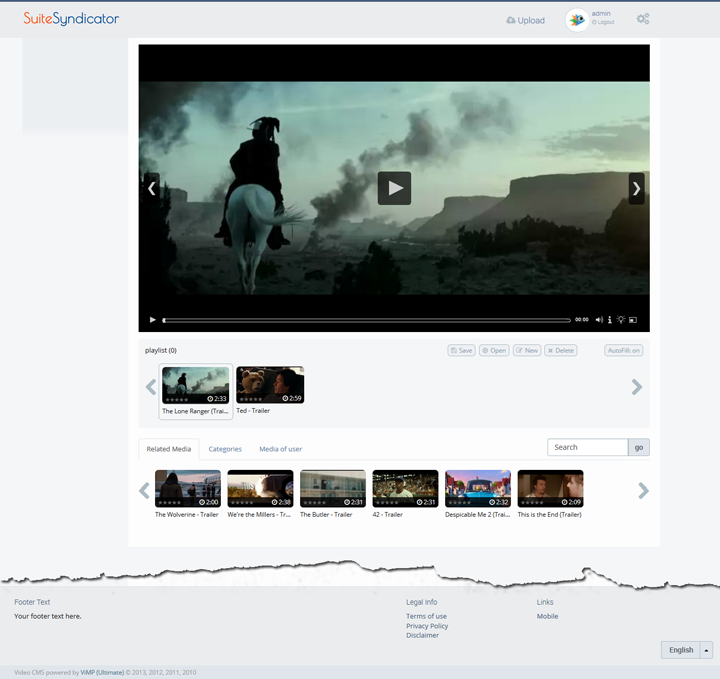Select the Ted - Trailer thumbnail
The height and width of the screenshot is (679, 720).
pos(270,385)
